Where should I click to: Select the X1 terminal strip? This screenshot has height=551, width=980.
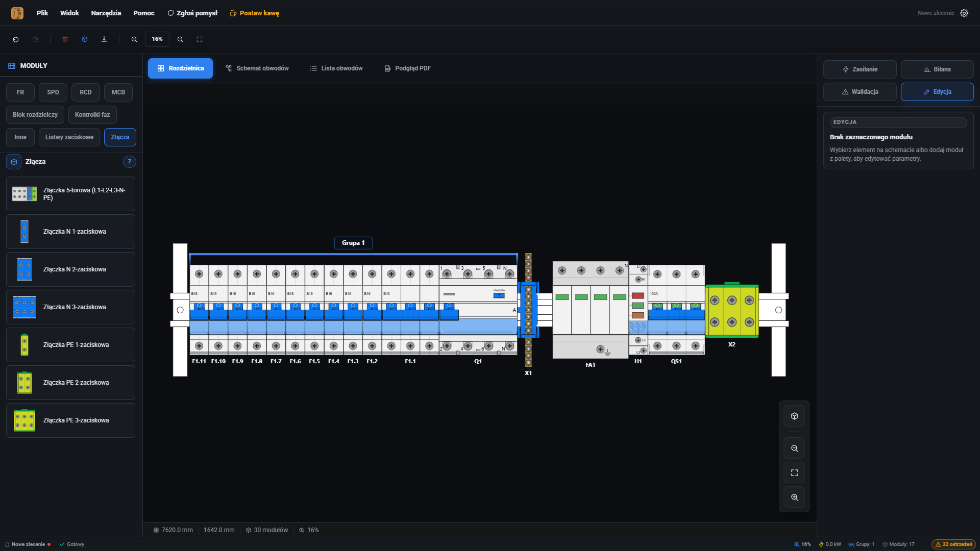click(x=528, y=310)
